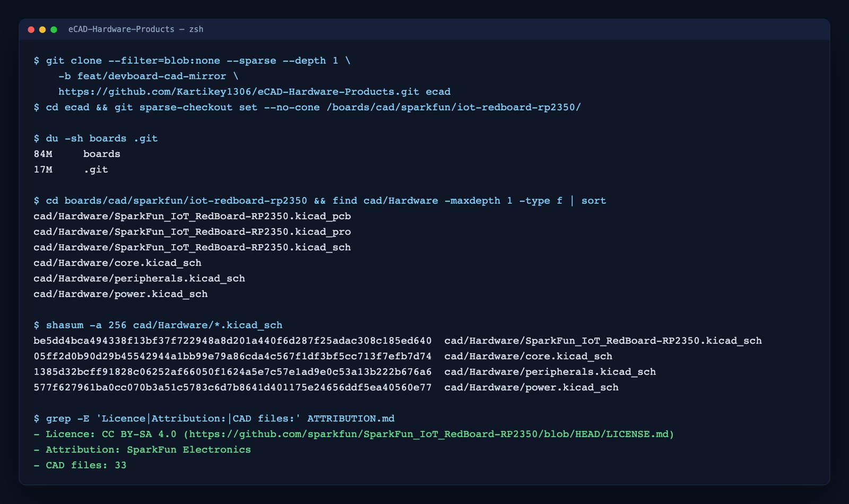Click the Attribution: SparkFun Electronics line
Screen dimensions: 849x504
point(142,450)
